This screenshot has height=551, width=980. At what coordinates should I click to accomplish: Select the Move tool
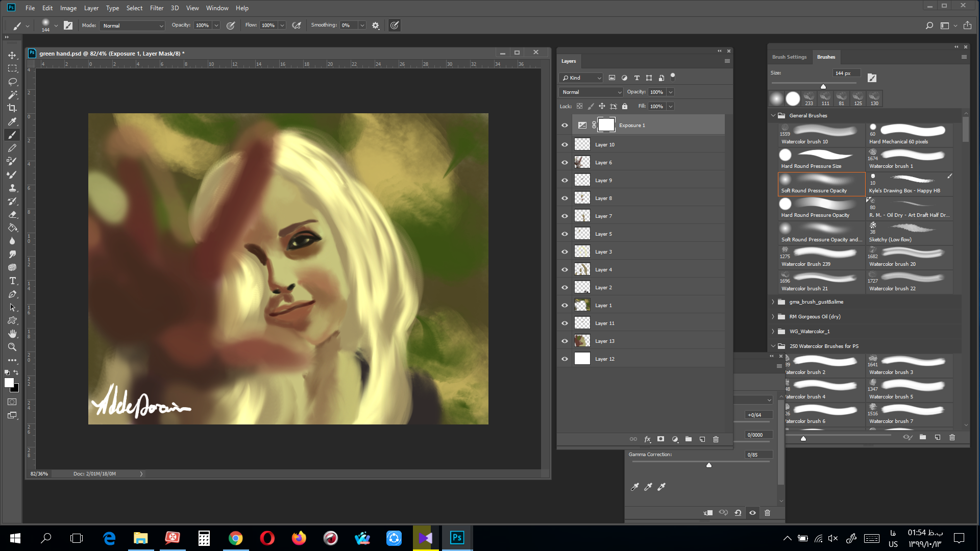point(12,55)
